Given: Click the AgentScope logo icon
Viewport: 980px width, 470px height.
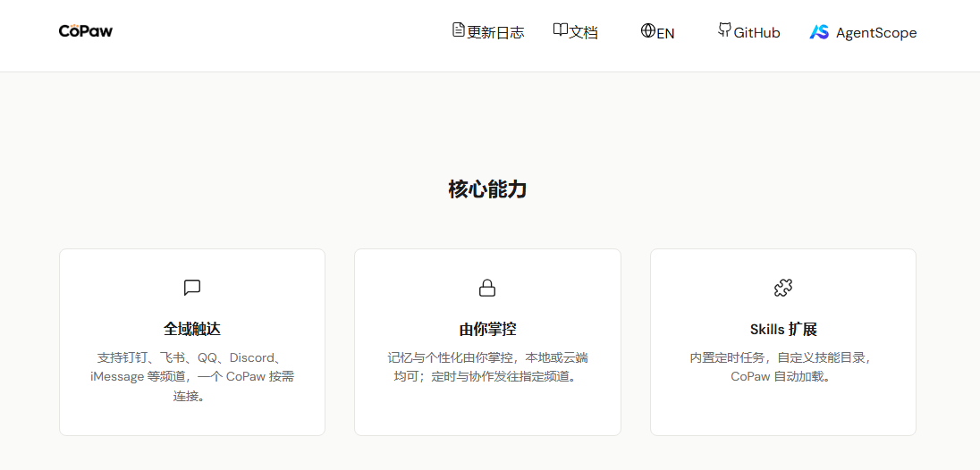Looking at the screenshot, I should click(x=819, y=32).
